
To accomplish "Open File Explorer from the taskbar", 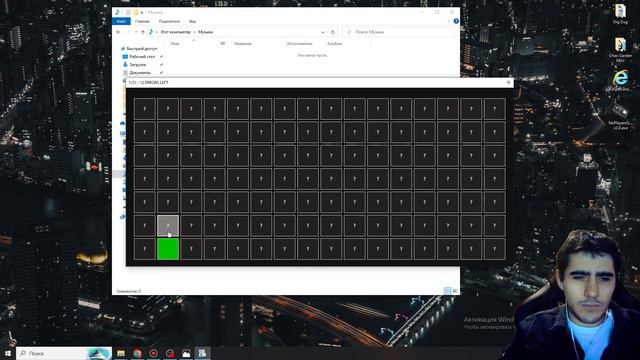I will click(x=121, y=353).
